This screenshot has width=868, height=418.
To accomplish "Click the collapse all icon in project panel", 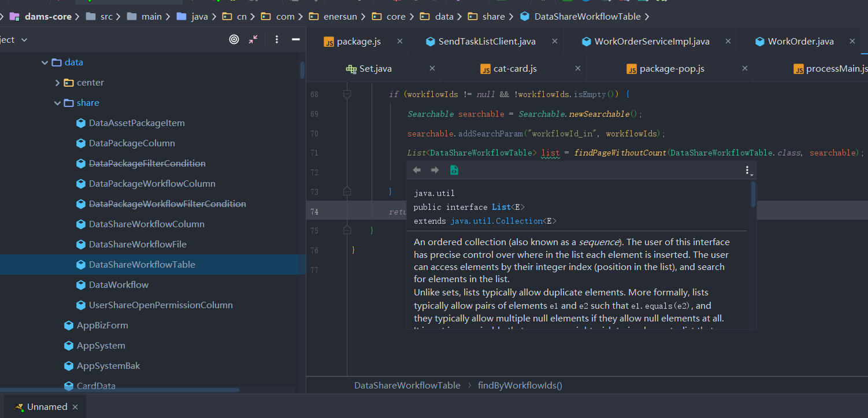I will click(253, 39).
